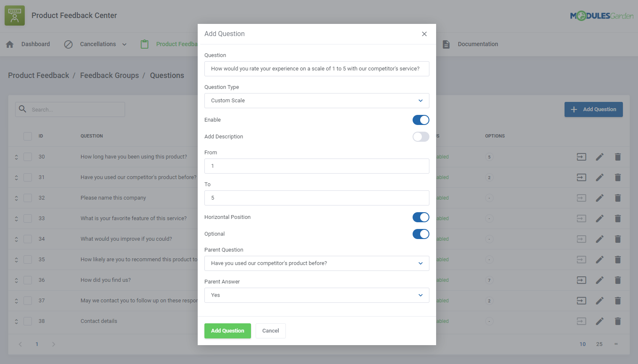Expand the Parent Answer dropdown
This screenshot has height=364, width=638.
coord(316,295)
